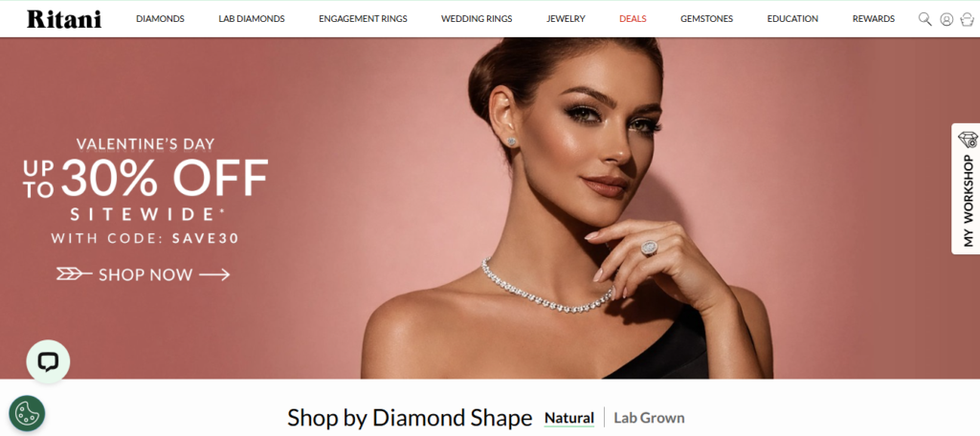Image resolution: width=980 pixels, height=436 pixels.
Task: Click Shop Now on Valentine's banner
Action: point(145,274)
